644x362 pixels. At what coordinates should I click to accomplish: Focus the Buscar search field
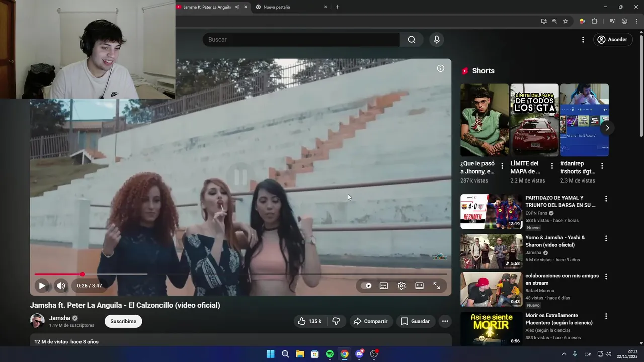coord(301,40)
